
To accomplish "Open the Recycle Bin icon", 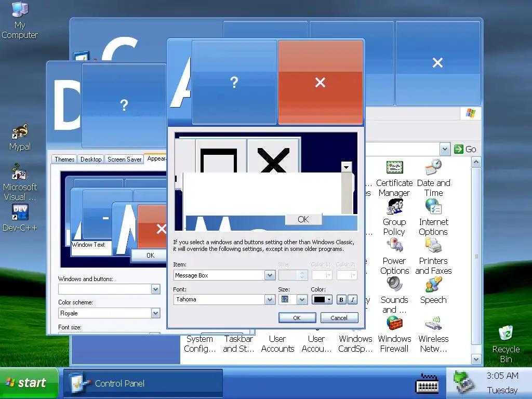I will click(506, 344).
